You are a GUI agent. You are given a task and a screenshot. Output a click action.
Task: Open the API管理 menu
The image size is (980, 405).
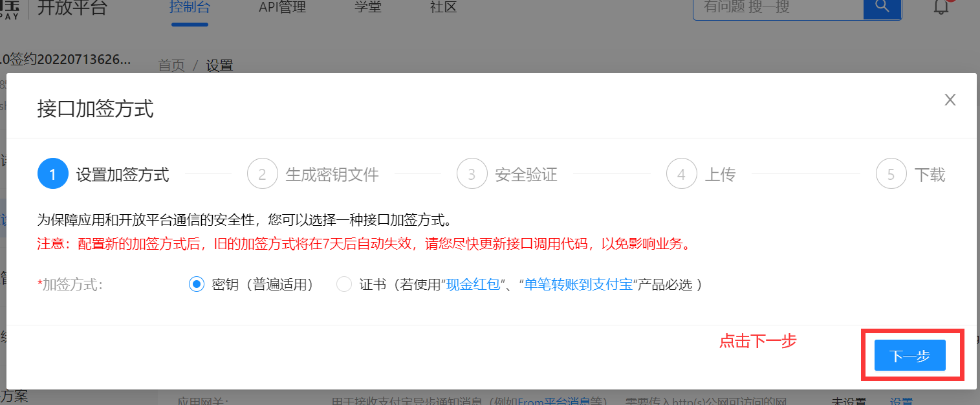click(x=282, y=8)
